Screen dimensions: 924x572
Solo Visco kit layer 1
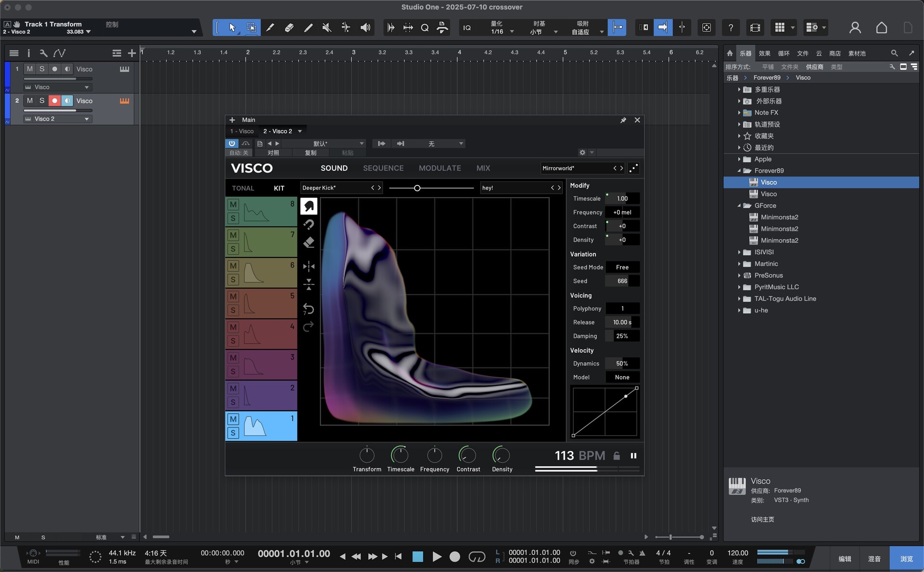(x=233, y=433)
